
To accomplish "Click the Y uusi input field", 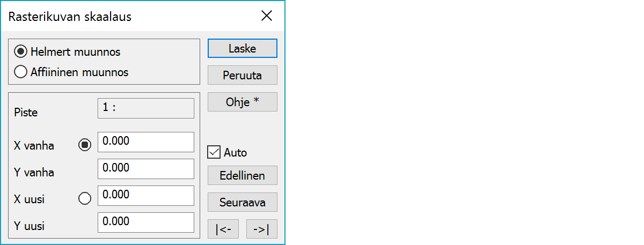I will click(145, 222).
